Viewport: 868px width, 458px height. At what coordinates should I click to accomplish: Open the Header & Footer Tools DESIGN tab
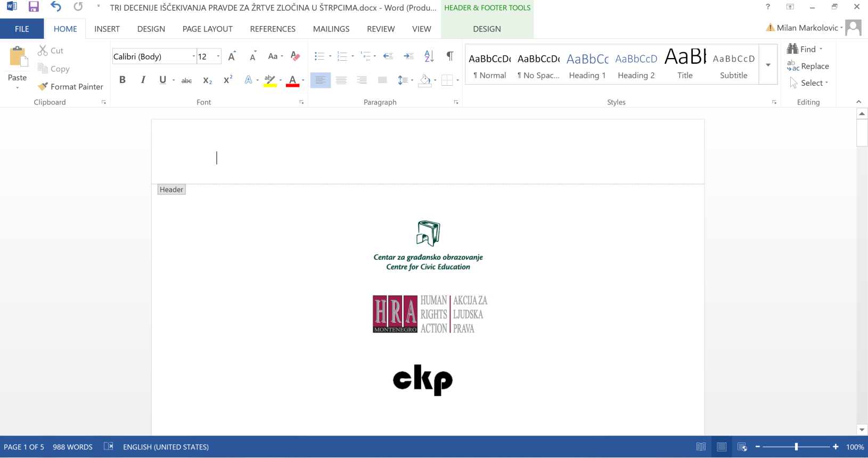(x=487, y=29)
